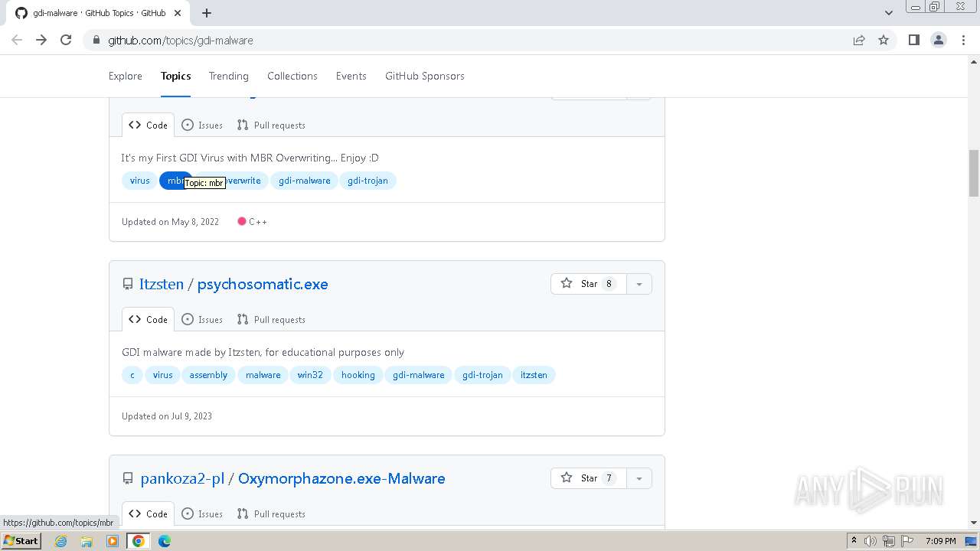Open Windows Start button

[x=21, y=541]
